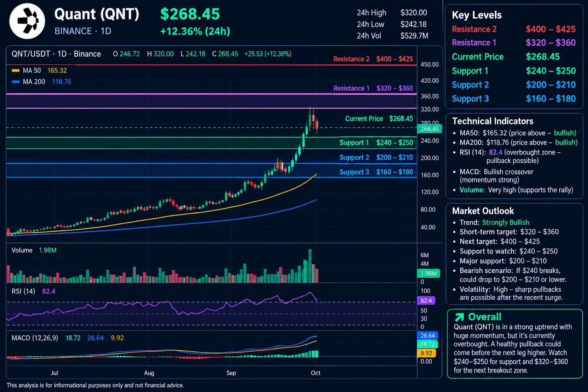Click the RSI (14) indicator label
This screenshot has height=392, width=588.
point(23,291)
